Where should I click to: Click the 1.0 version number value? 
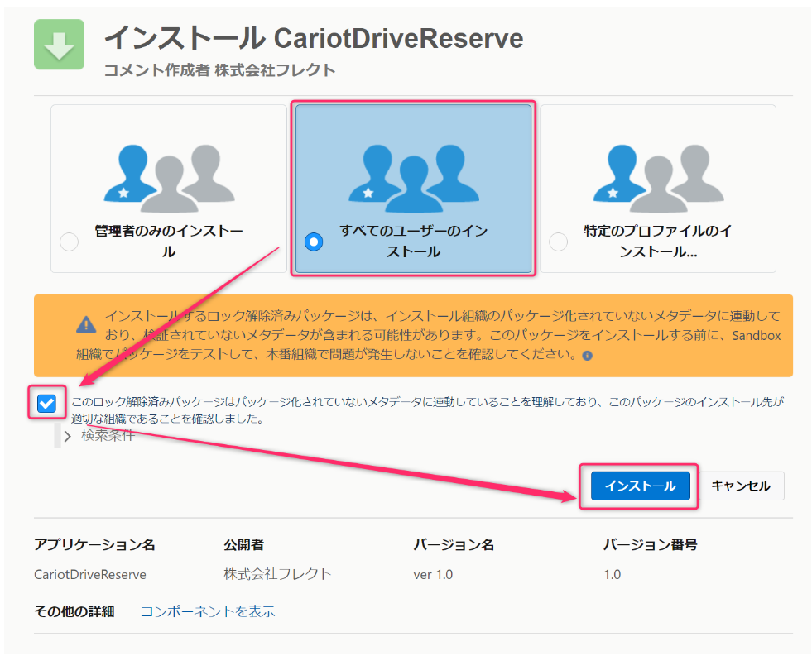coord(613,575)
